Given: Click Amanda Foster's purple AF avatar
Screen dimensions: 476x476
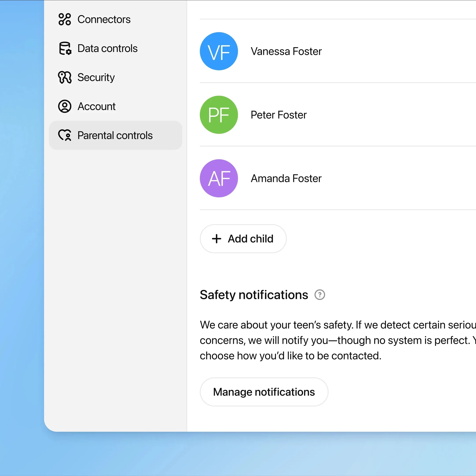Looking at the screenshot, I should [x=219, y=178].
